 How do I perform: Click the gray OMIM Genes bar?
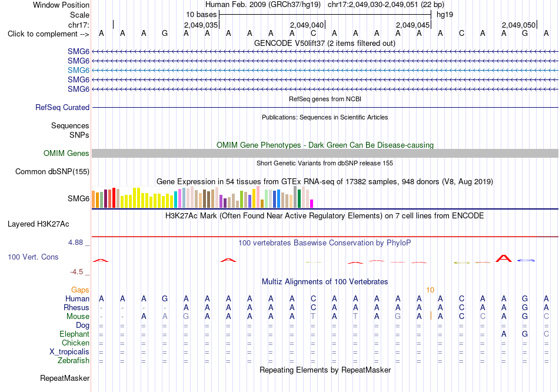(325, 154)
